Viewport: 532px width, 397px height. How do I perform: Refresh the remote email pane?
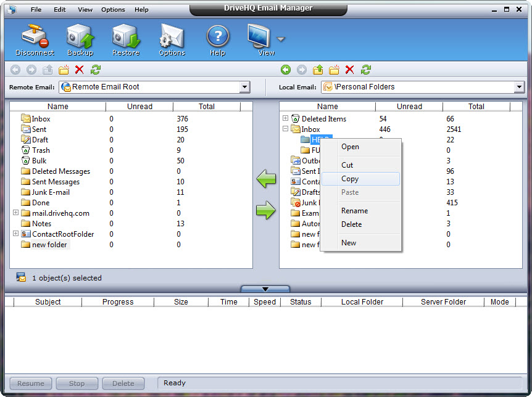96,70
